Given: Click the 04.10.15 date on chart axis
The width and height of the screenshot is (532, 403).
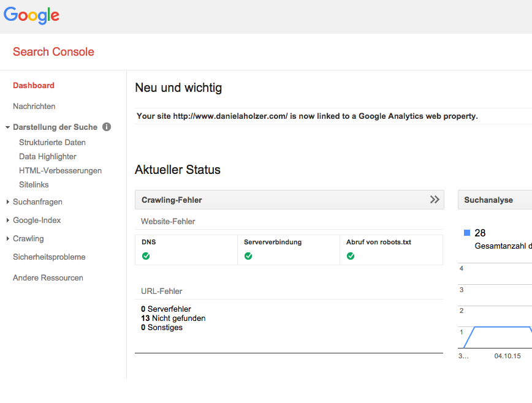Looking at the screenshot, I should pyautogui.click(x=507, y=356).
